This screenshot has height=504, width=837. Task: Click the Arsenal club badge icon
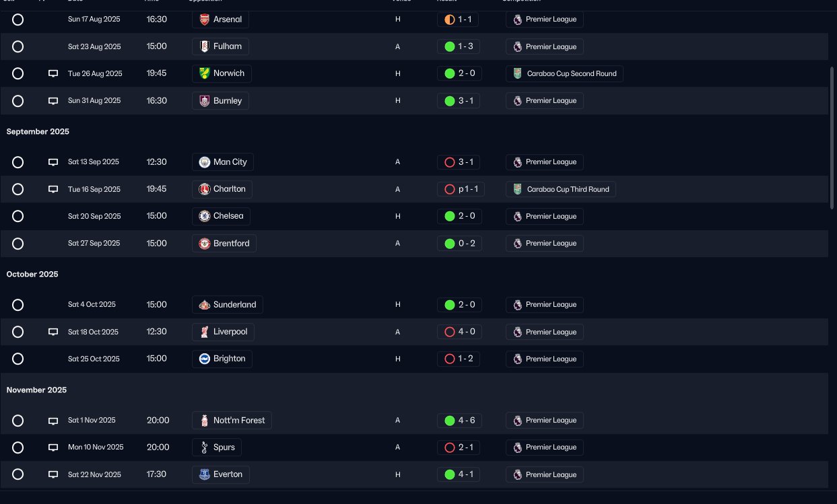(x=205, y=20)
